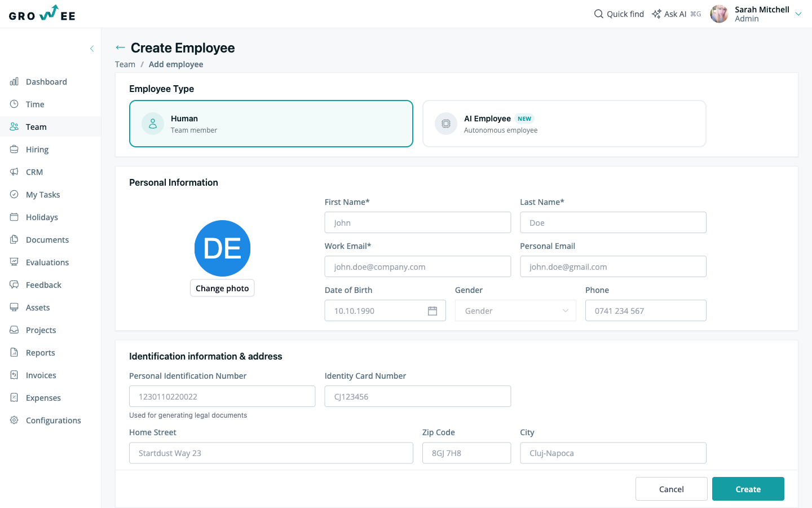Click the Expenses receipt icon

coord(14,398)
